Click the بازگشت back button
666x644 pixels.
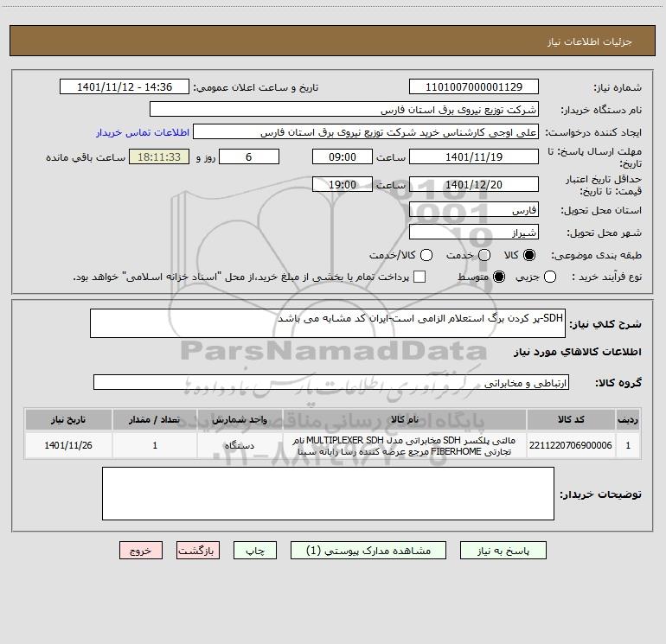pyautogui.click(x=198, y=551)
